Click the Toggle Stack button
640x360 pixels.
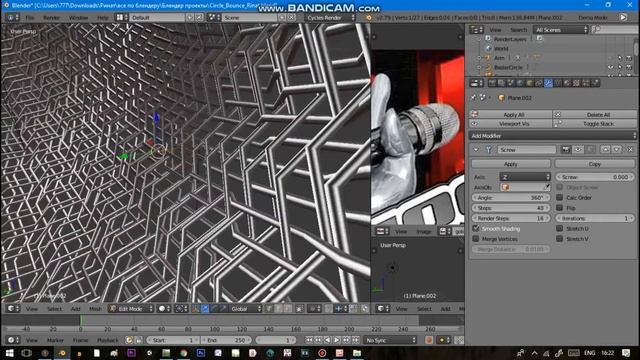click(x=595, y=124)
